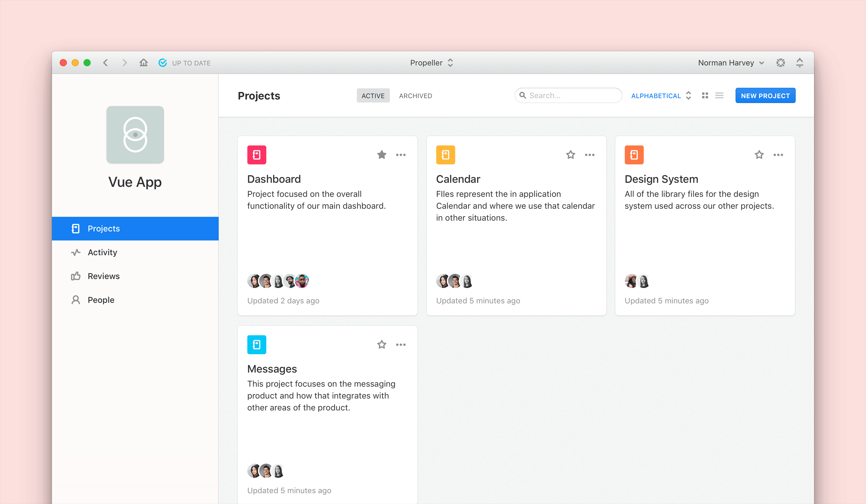Open the Calendar project title

point(458,179)
